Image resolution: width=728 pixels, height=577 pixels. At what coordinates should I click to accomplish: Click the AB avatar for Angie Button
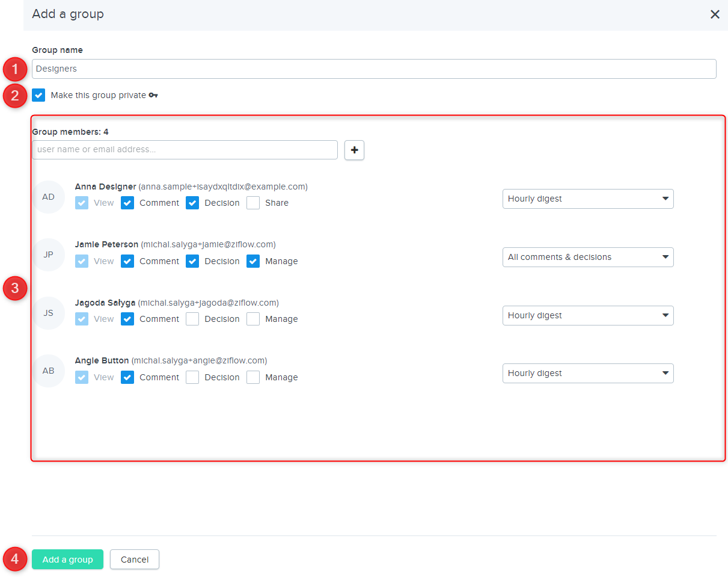48,371
